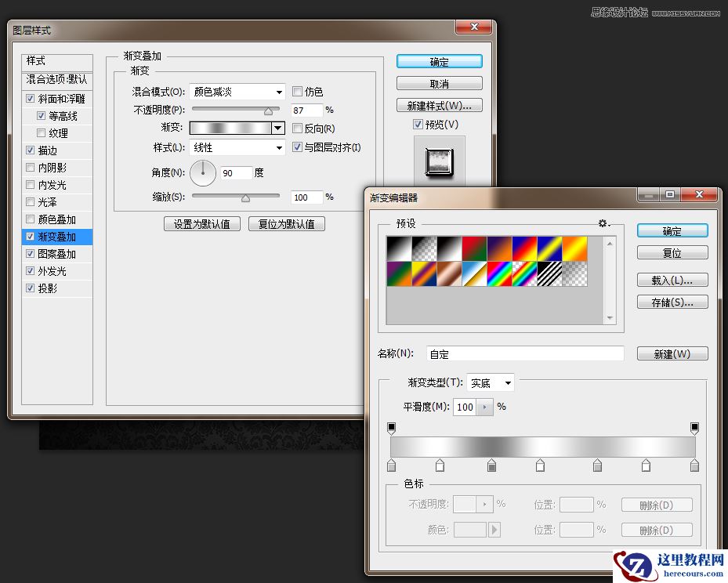Viewport: 728px width, 583px height.
Task: Click 载入 to load gradients
Action: tap(672, 280)
